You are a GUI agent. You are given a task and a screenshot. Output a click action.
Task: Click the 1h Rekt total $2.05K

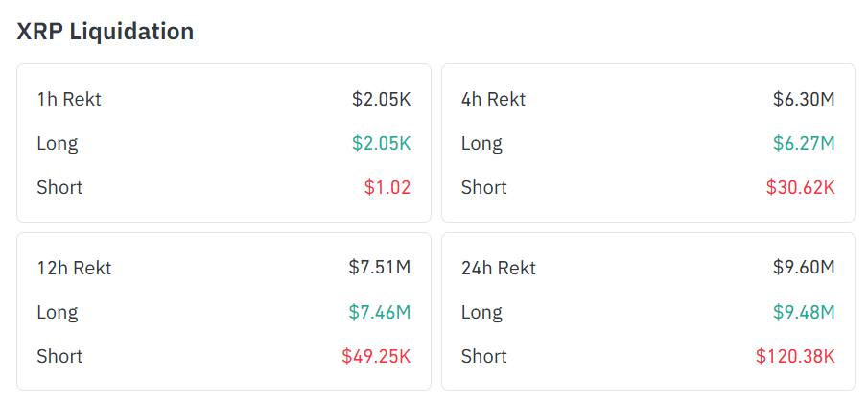382,99
